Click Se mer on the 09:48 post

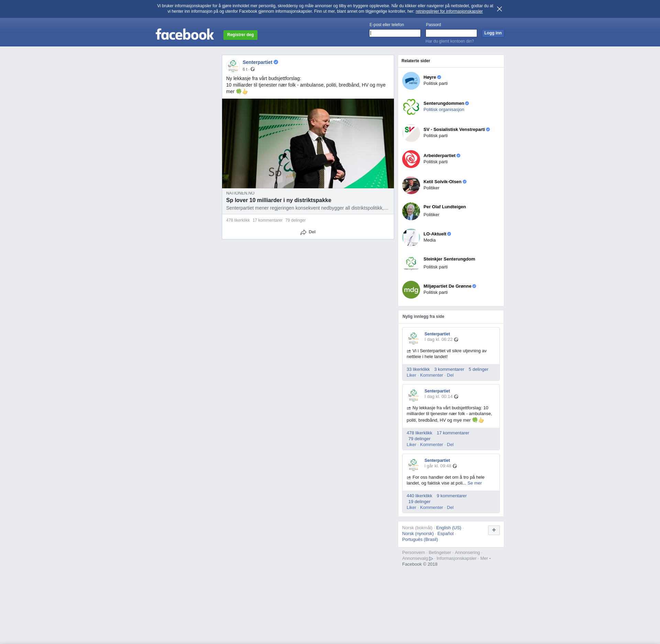point(474,483)
